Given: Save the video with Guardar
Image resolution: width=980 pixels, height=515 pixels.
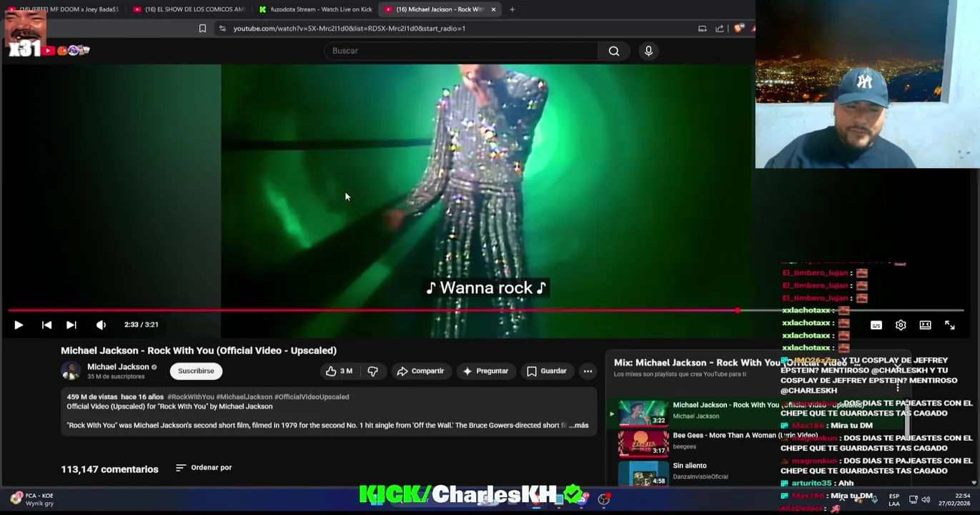Looking at the screenshot, I should click(547, 371).
